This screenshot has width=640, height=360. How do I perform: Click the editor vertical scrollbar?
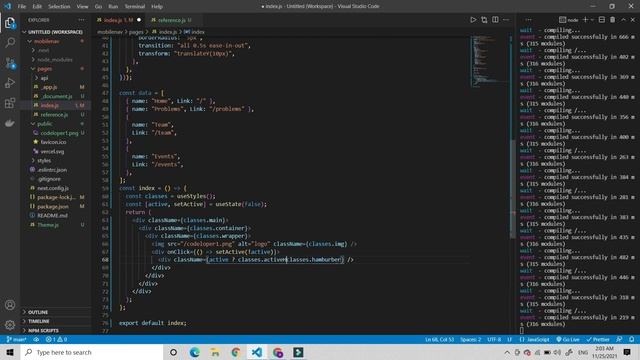tap(513, 189)
